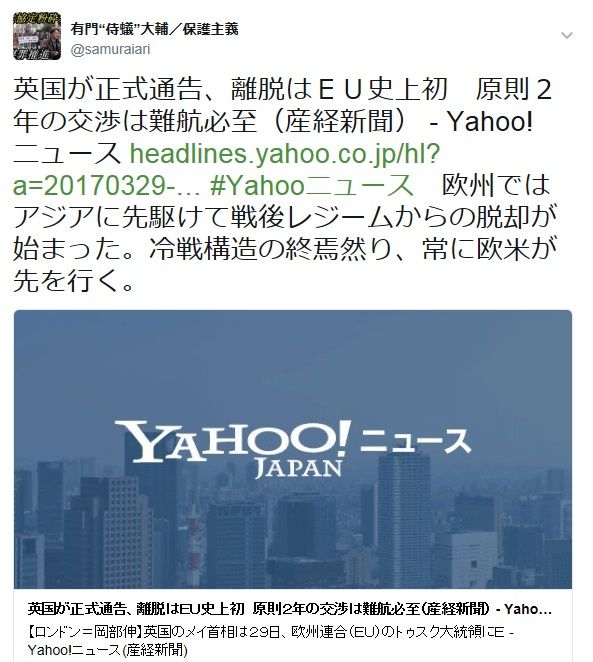
Task: Click (産経新聞) - Yahoo! text in tweet
Action: [403, 122]
